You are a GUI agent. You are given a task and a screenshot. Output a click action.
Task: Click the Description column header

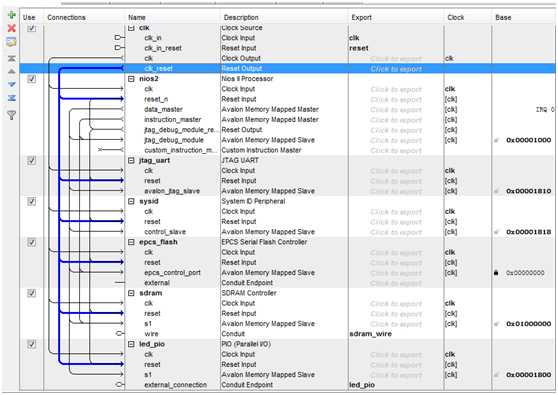coord(241,17)
